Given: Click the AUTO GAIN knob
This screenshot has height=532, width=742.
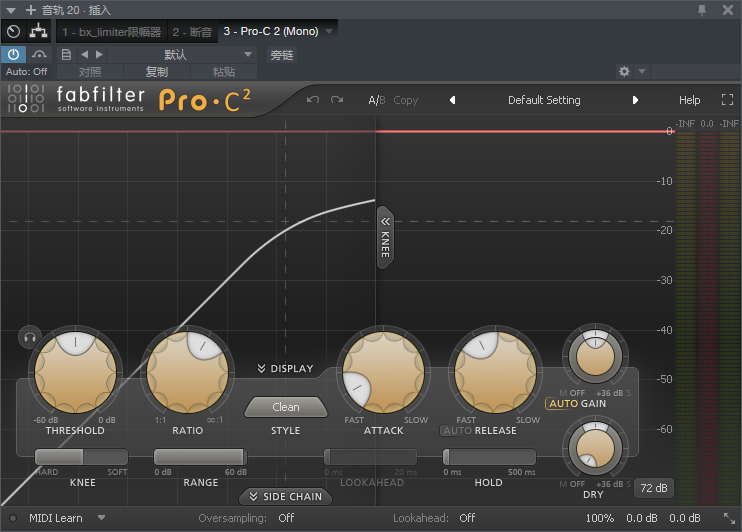Looking at the screenshot, I should click(595, 357).
